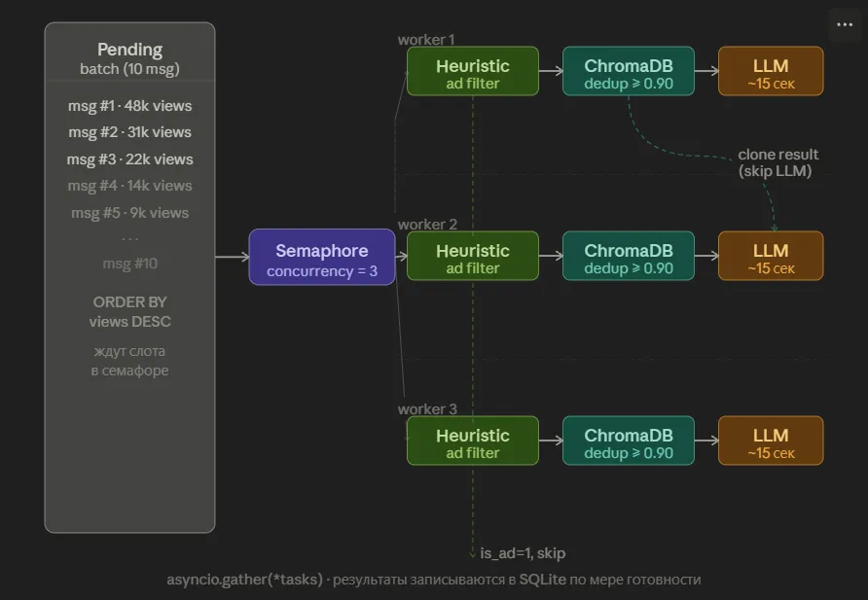This screenshot has width=868, height=600.
Task: Click the "worker 2" label
Action: coord(427,225)
